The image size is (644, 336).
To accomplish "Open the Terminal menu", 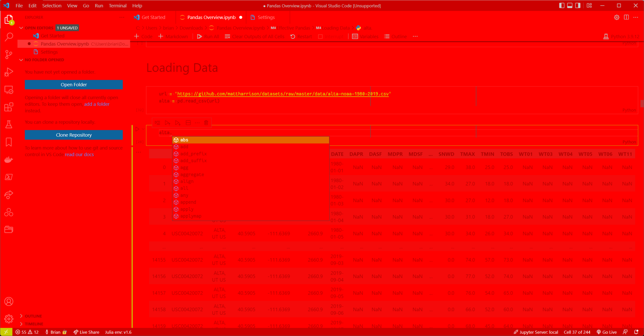I will coord(118,5).
